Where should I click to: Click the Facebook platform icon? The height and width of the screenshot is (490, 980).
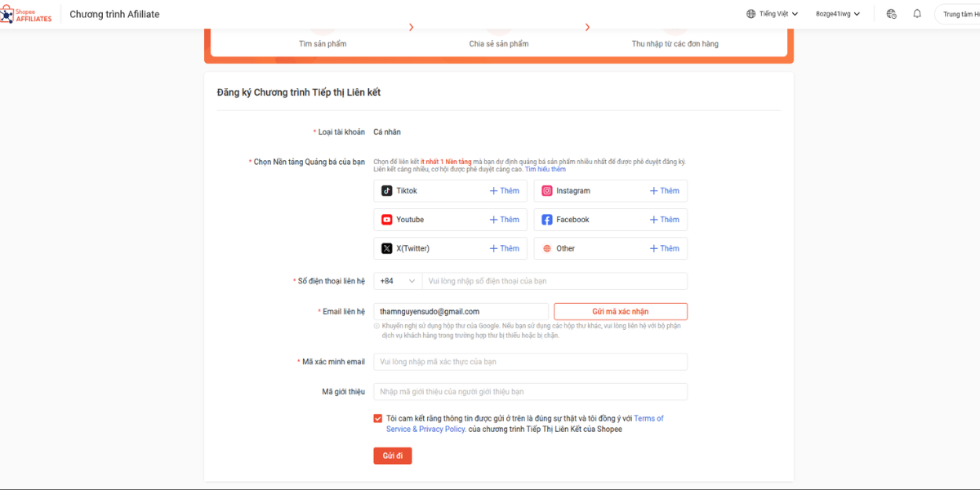547,220
